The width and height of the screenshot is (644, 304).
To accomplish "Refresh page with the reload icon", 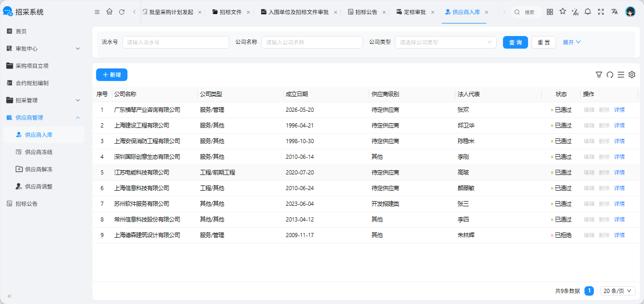I will 122,12.
